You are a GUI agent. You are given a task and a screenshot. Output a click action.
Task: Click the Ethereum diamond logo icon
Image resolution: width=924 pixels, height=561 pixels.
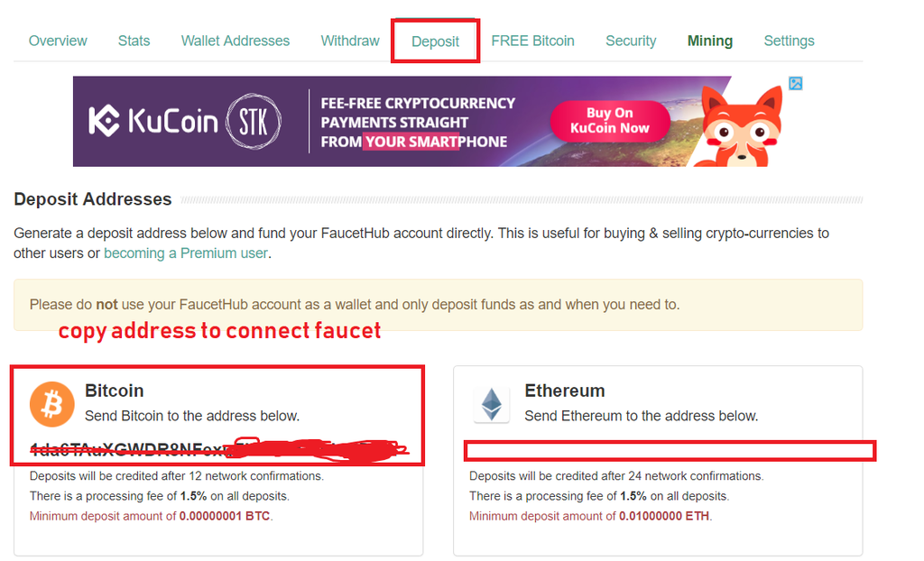tap(492, 405)
